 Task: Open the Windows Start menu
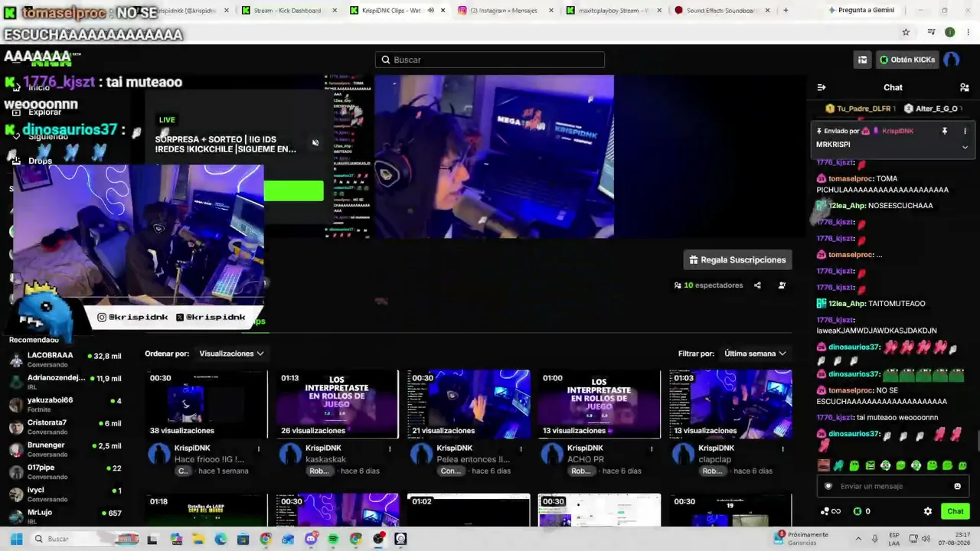tap(16, 539)
